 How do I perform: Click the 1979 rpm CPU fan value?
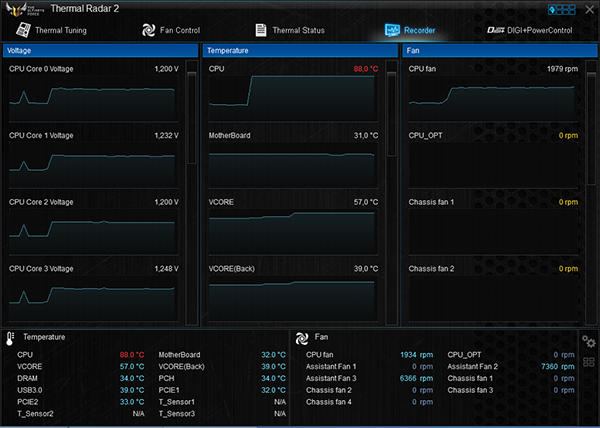[x=562, y=69]
